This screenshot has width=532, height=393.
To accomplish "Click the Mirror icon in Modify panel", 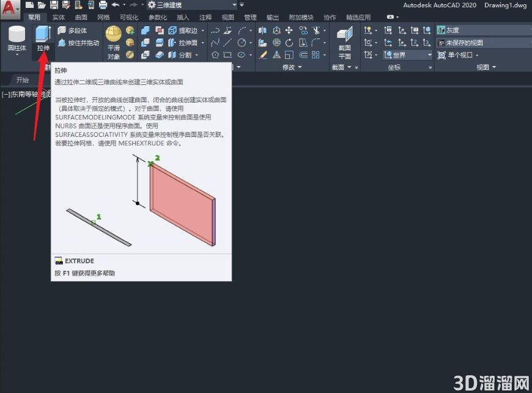I will 262,31.
